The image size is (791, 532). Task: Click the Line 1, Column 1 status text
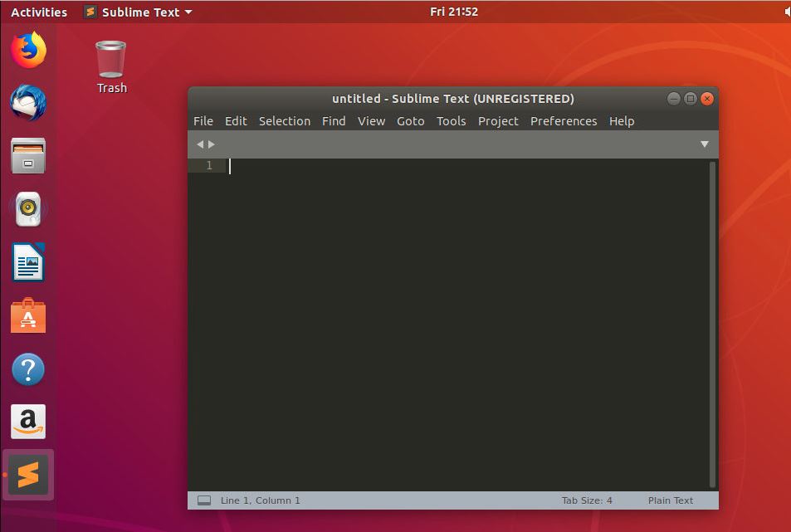tap(261, 500)
